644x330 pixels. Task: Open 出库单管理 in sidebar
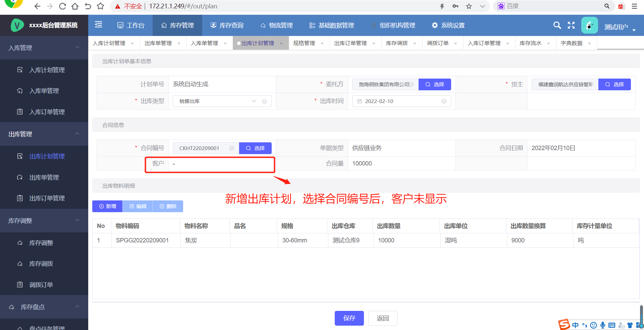[x=44, y=177]
